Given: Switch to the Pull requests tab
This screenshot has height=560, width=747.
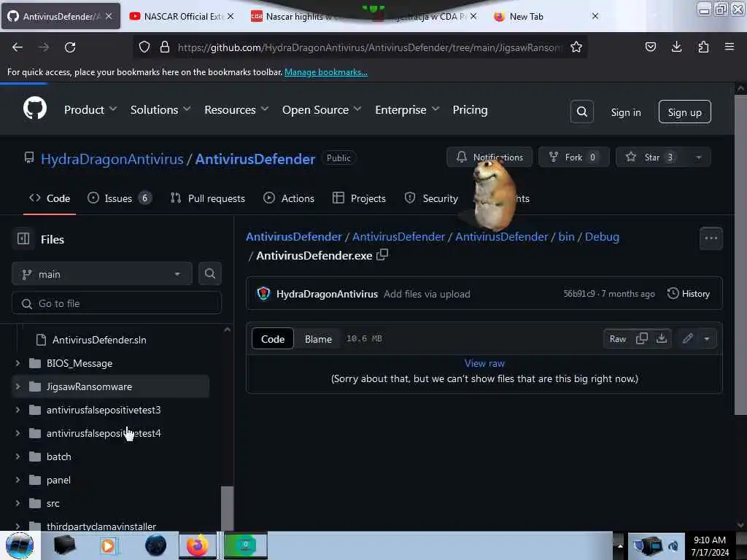Looking at the screenshot, I should click(x=208, y=198).
